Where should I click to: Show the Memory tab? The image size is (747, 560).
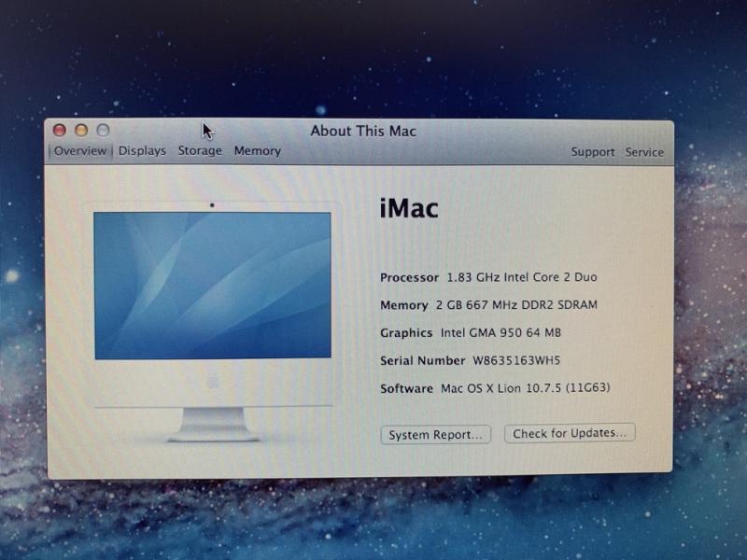tap(258, 151)
